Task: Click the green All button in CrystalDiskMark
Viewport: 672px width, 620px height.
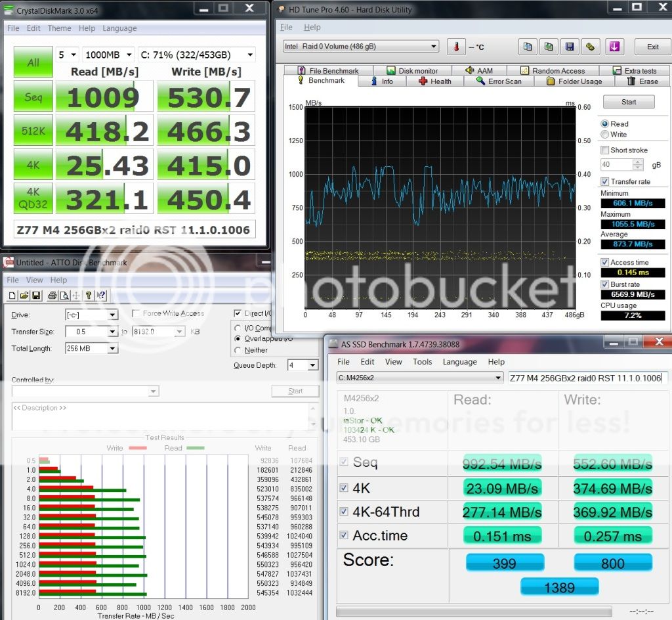Action: coord(33,63)
